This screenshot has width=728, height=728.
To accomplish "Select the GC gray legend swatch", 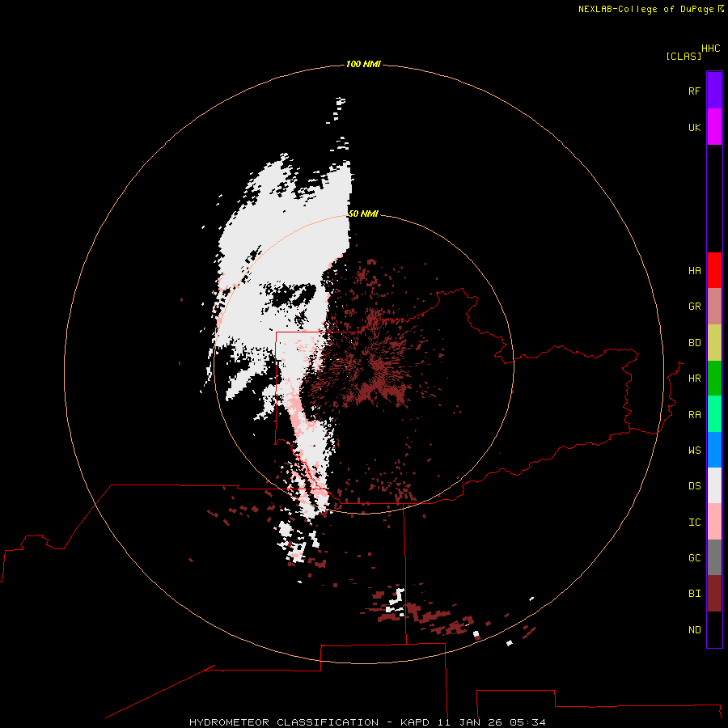I will click(x=714, y=557).
